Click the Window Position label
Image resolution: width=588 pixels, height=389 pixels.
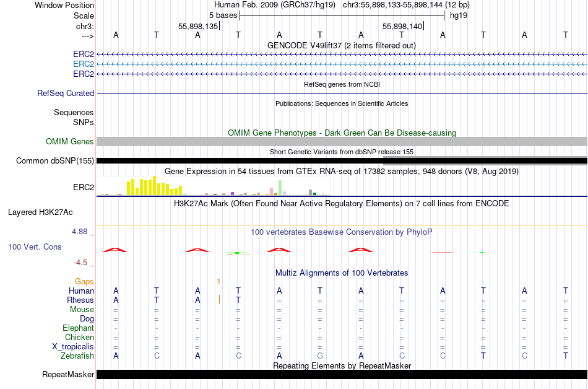64,5
